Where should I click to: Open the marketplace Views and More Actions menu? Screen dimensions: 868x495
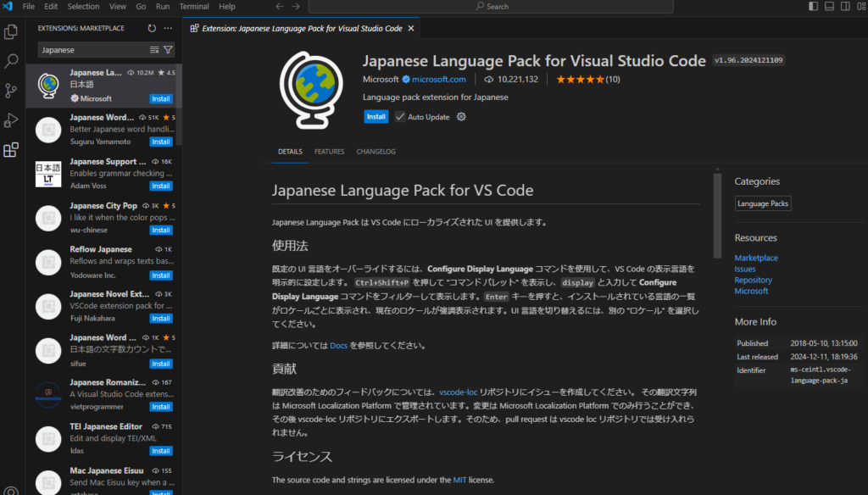pos(168,28)
